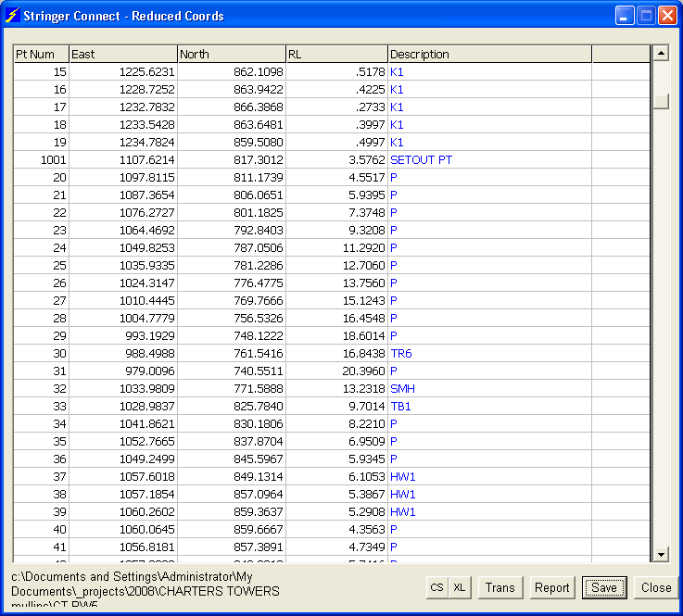Click K1 description in row 19
Viewport: 683px width, 616px height.
[x=489, y=143]
